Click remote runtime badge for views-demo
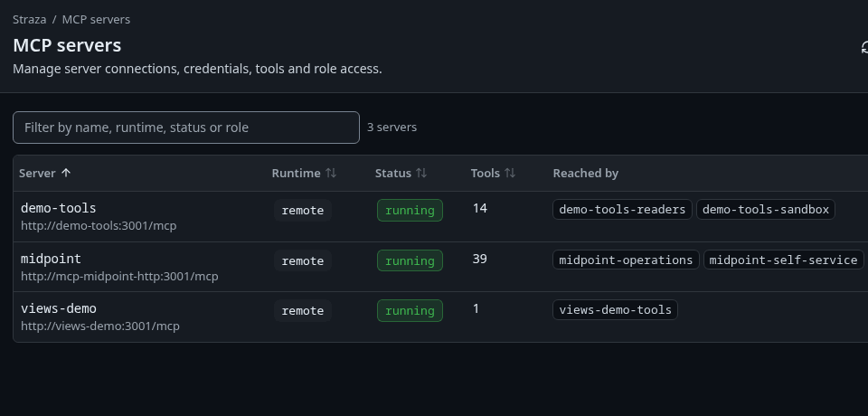The width and height of the screenshot is (868, 416). point(303,311)
